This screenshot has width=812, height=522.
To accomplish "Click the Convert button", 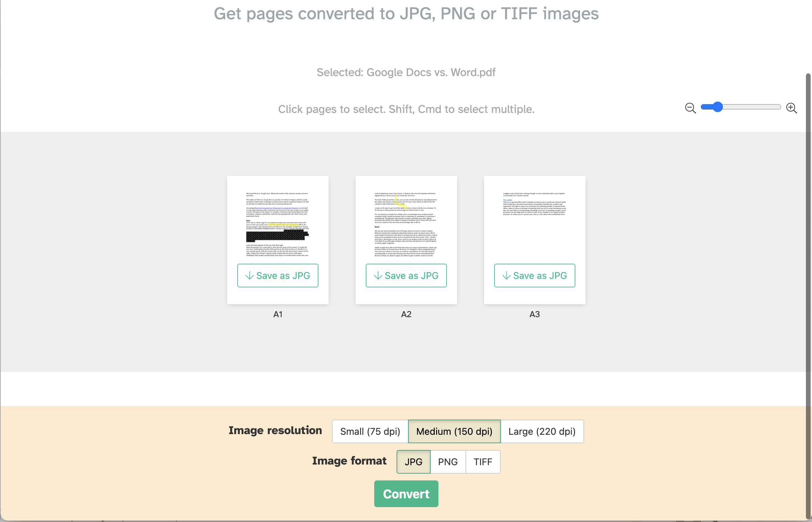I will click(x=406, y=493).
